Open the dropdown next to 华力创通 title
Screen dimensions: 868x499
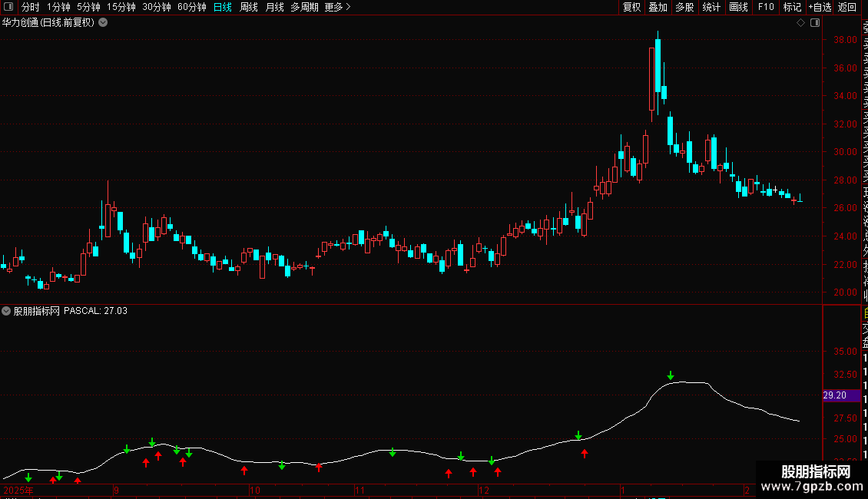[x=103, y=23]
